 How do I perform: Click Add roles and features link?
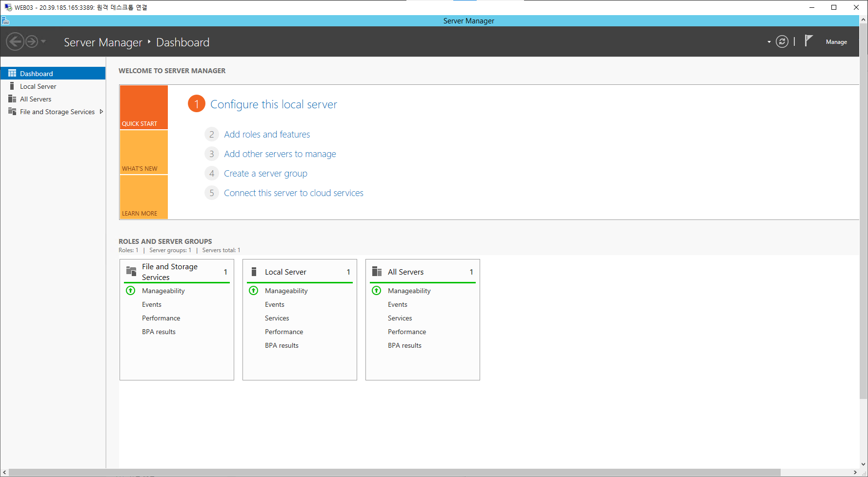(x=267, y=134)
